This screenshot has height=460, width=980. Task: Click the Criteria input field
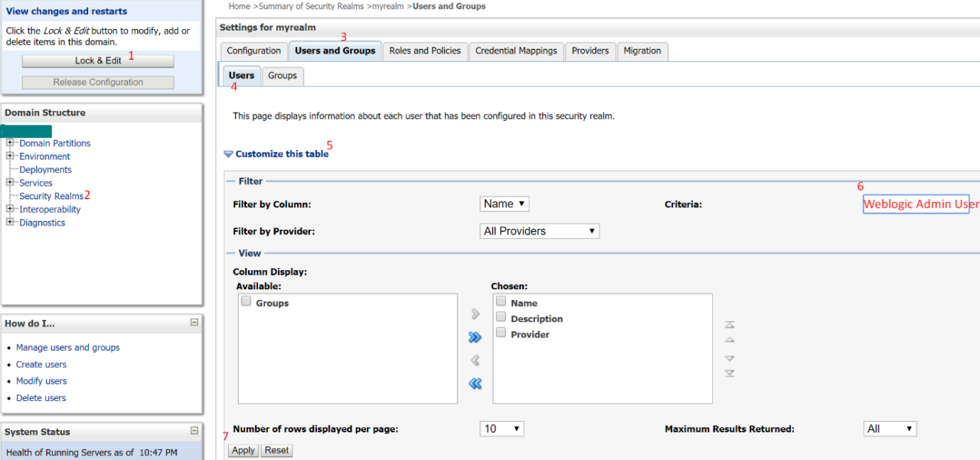point(916,204)
